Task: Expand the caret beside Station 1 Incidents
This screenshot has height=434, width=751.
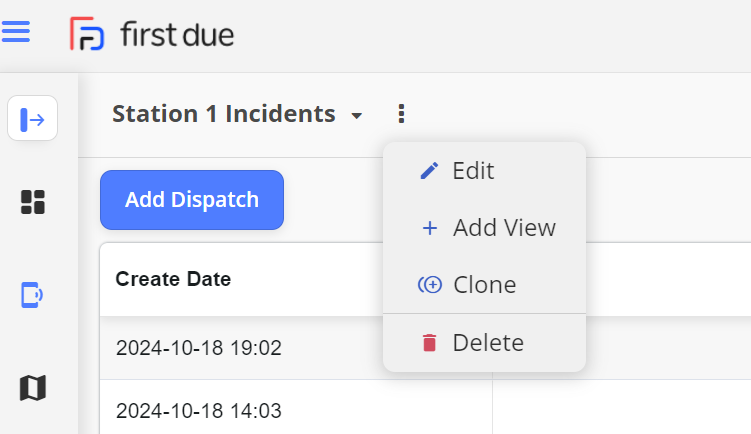Action: click(356, 115)
